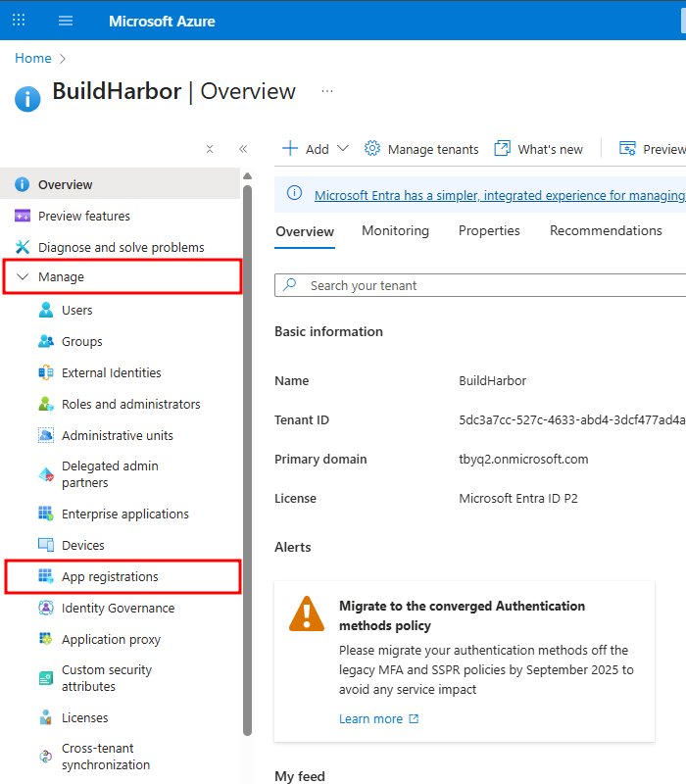Expand the Add dropdown arrow

pos(342,149)
